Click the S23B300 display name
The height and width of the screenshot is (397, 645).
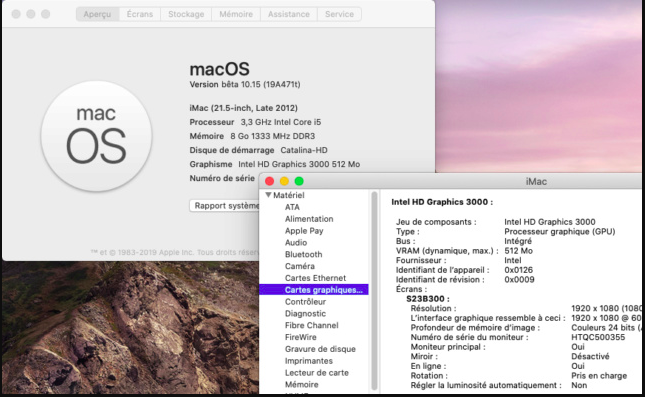click(x=427, y=299)
